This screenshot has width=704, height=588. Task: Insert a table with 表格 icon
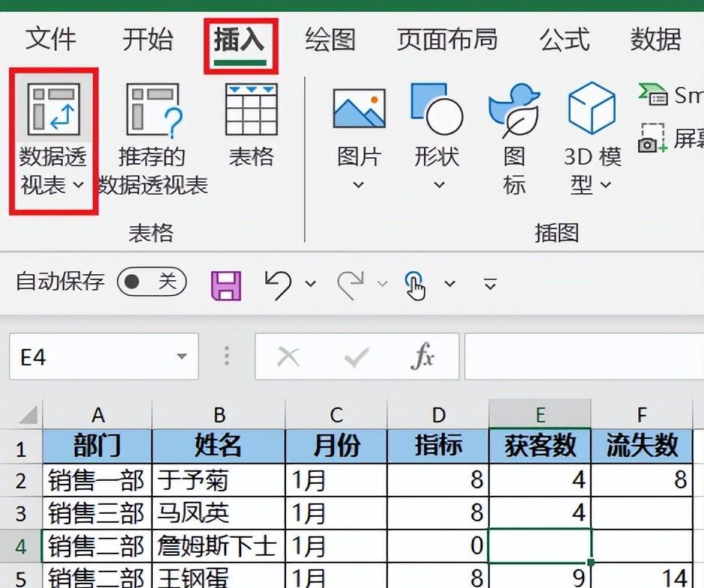coord(252,109)
